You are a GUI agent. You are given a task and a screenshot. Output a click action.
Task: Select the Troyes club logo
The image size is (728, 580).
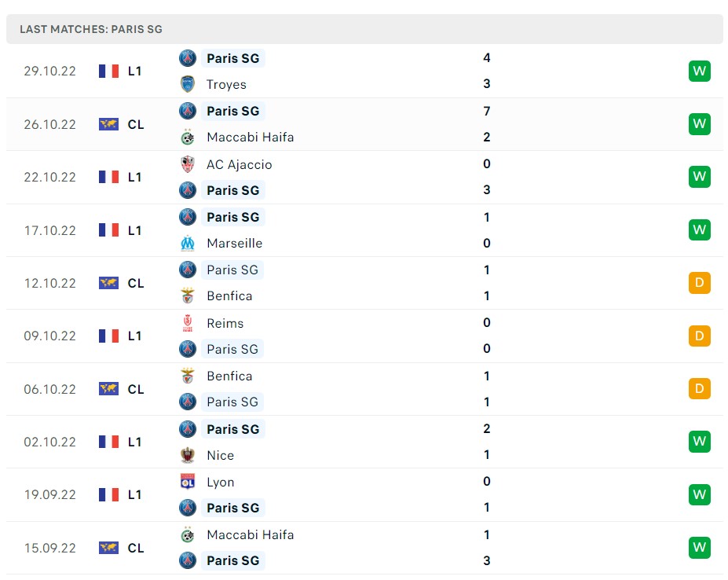[187, 84]
